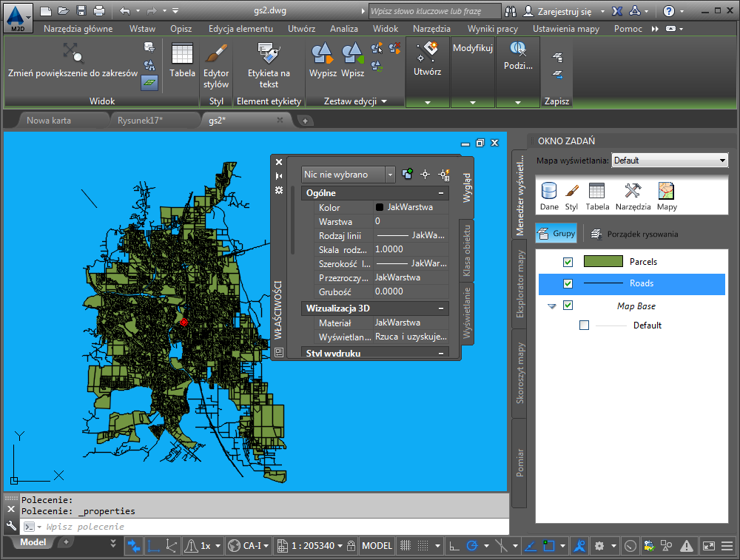Click the Grupy button

556,235
